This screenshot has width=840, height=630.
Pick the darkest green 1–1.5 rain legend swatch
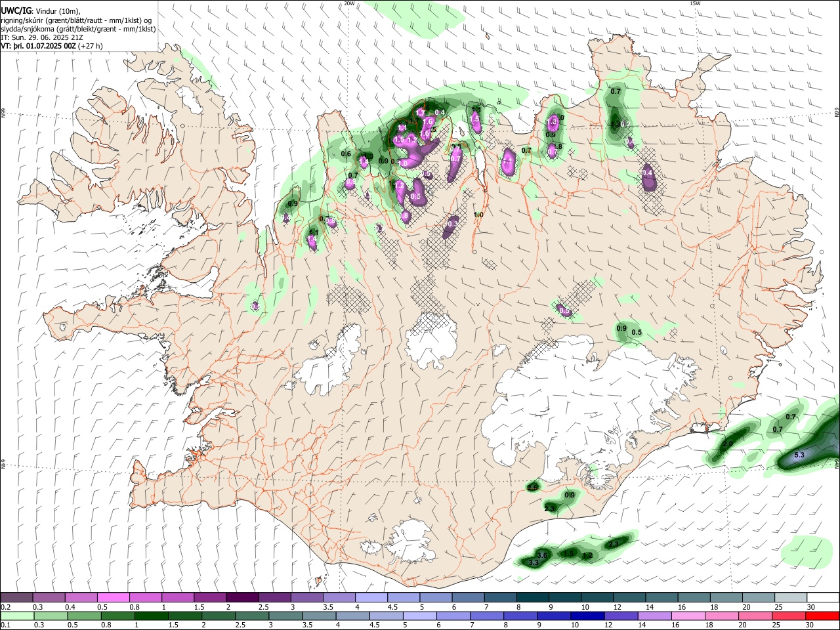tap(151, 616)
